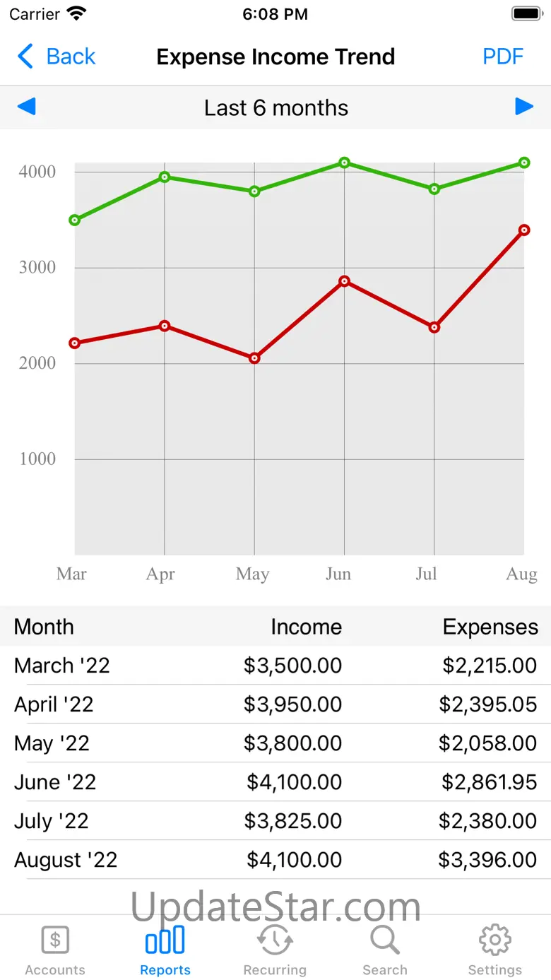Tap the Back text button
The width and height of the screenshot is (551, 980).
71,57
